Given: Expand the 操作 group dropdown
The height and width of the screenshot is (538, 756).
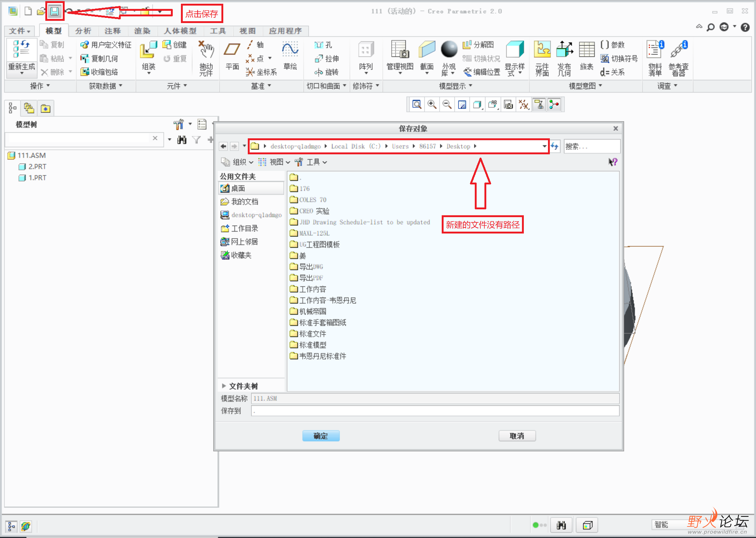Looking at the screenshot, I should 40,86.
